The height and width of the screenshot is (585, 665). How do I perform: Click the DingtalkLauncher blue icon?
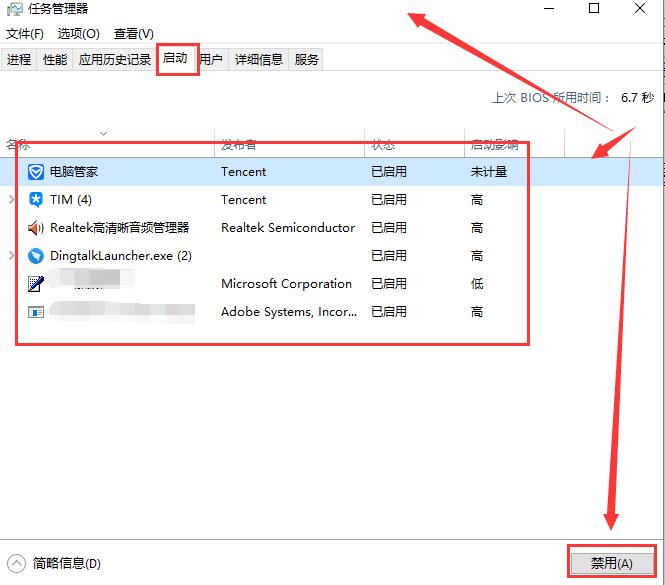tap(36, 256)
